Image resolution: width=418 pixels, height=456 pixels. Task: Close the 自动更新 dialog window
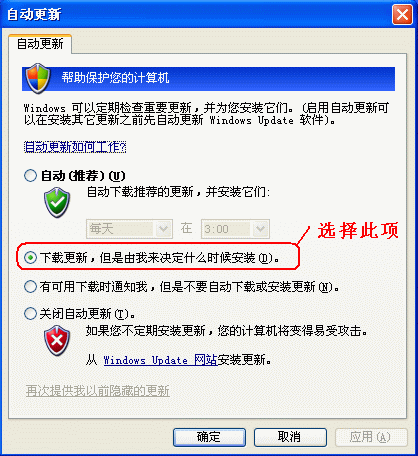(402, 15)
